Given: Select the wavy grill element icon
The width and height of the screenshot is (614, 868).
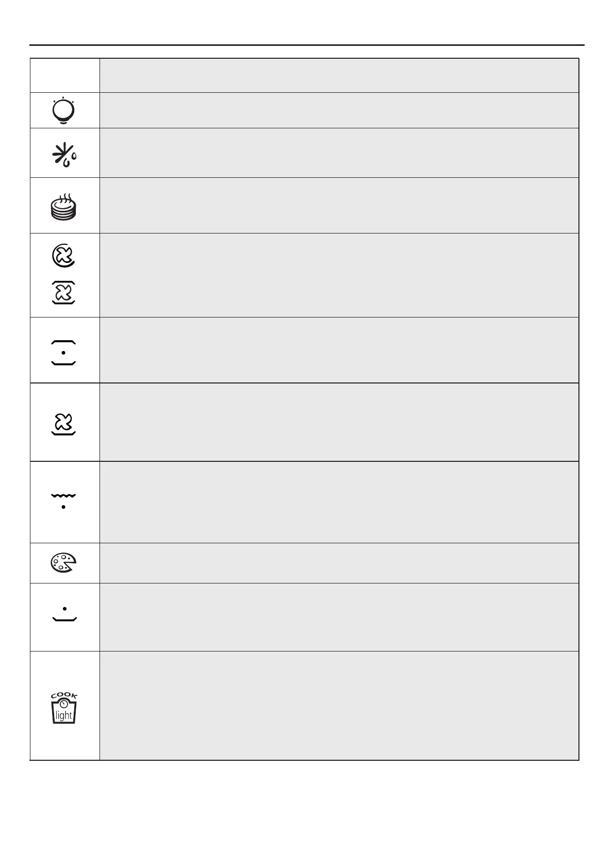Looking at the screenshot, I should pos(64,500).
